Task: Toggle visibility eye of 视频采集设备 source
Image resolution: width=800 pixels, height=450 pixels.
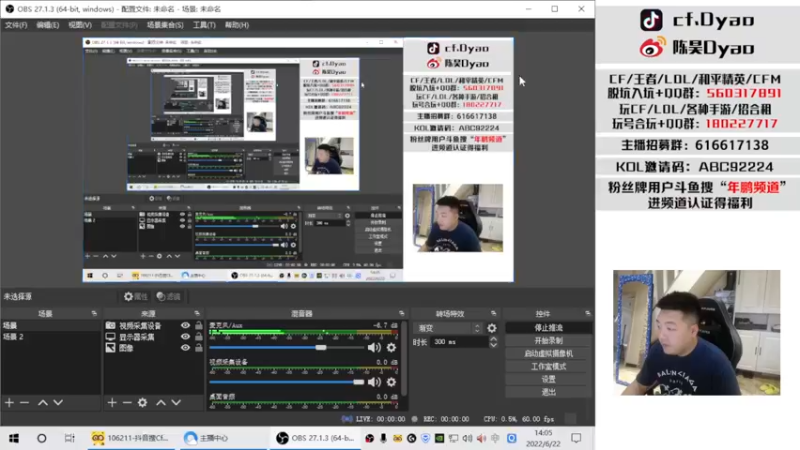Action: click(x=185, y=326)
